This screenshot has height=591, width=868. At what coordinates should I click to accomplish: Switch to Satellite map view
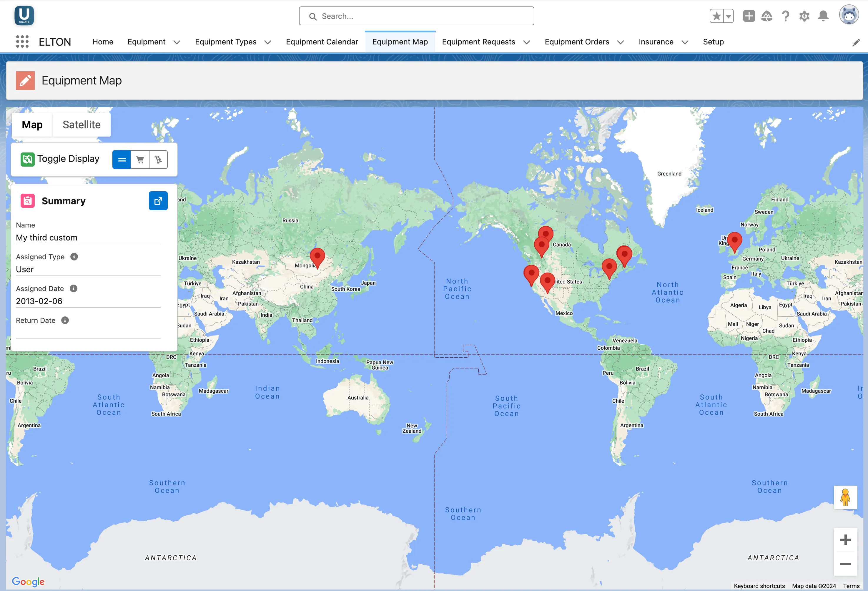(82, 125)
